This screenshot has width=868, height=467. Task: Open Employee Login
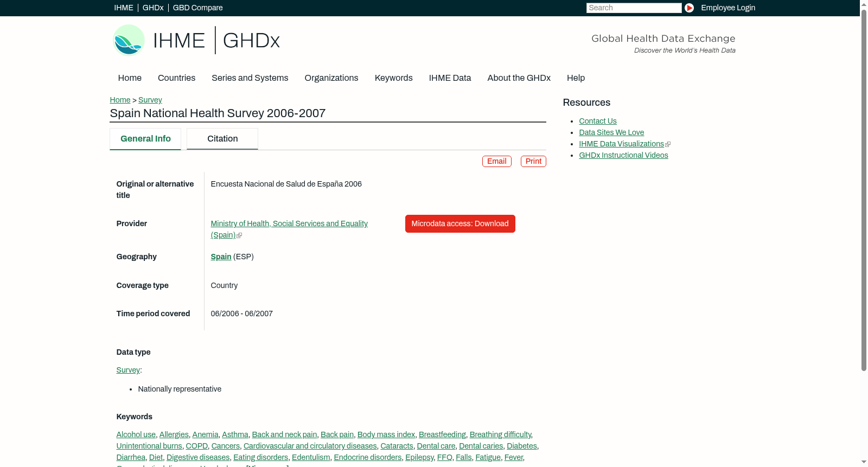click(x=728, y=8)
